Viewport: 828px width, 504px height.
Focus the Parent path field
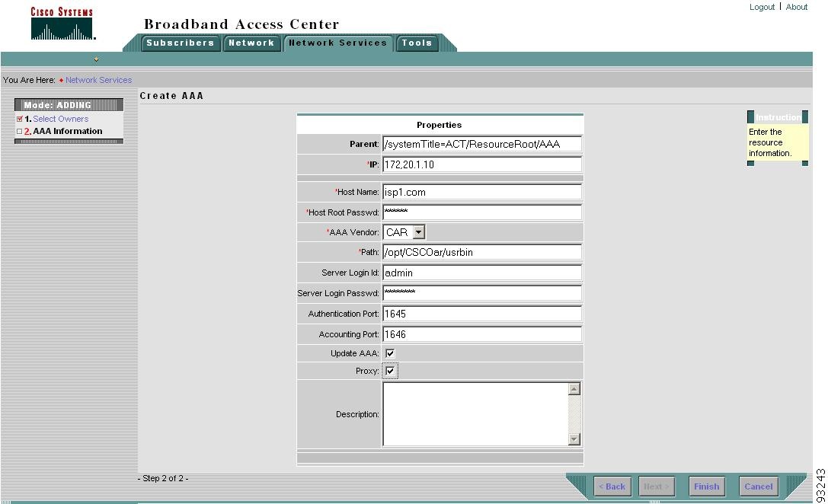(481, 144)
